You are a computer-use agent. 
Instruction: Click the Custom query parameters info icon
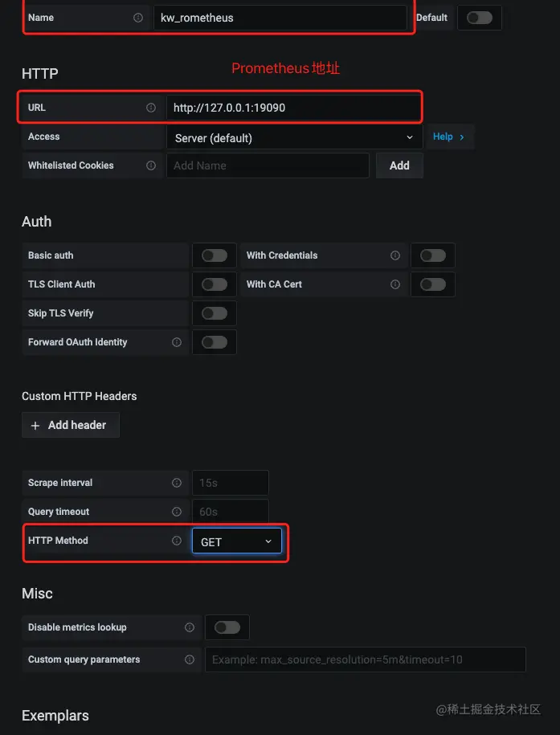(190, 659)
